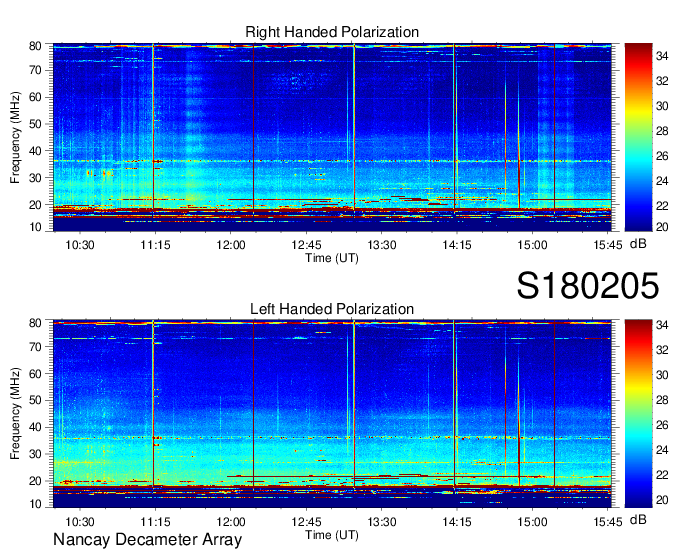
Task: Click "12:00" tick on right-handed plot time axis
Action: 231,245
